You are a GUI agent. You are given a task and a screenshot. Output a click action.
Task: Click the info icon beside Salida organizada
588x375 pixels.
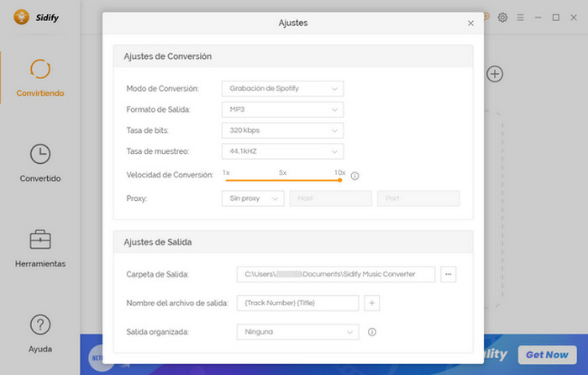click(372, 332)
